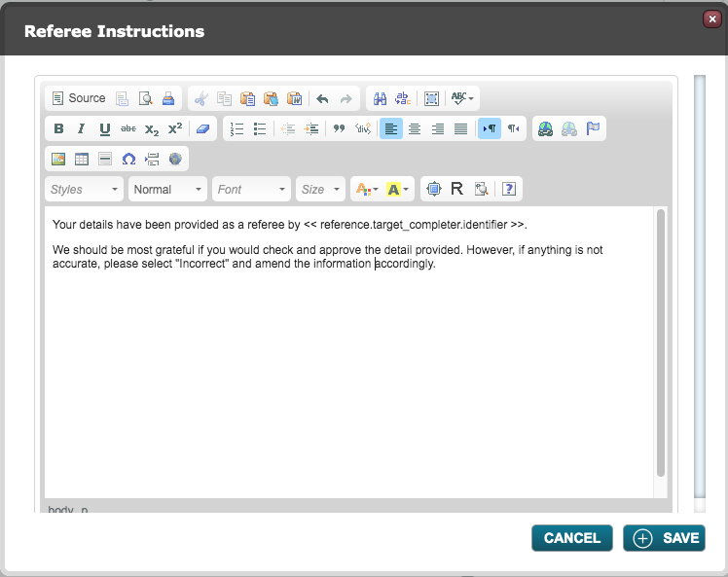Open About CKEditor help icon

(x=509, y=190)
